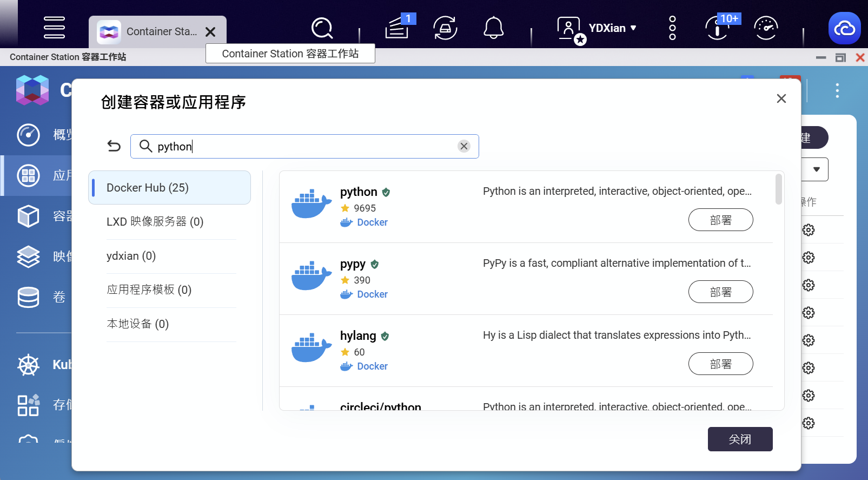
Task: Select 应用程序模板 (0) category
Action: tap(171, 290)
